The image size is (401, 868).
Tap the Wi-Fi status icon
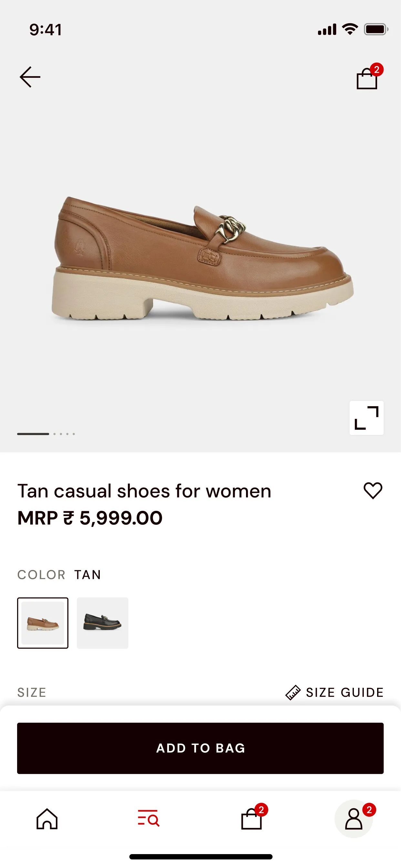pos(350,29)
